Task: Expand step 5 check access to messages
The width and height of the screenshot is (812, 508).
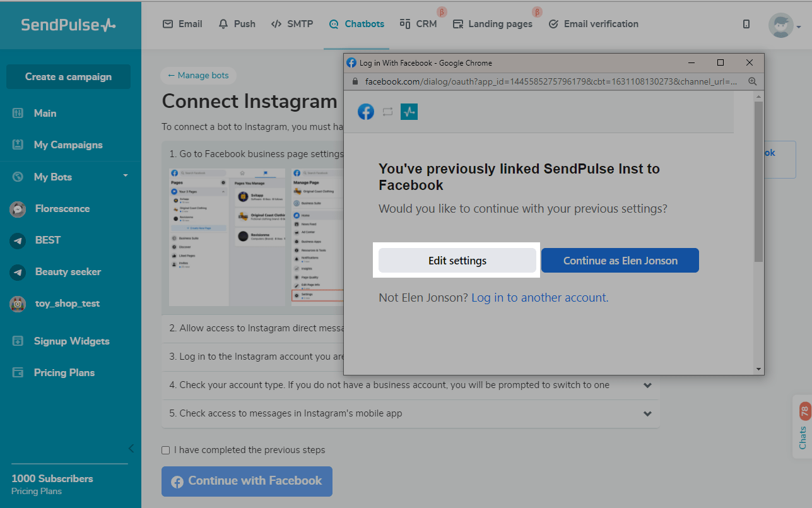Action: point(647,414)
